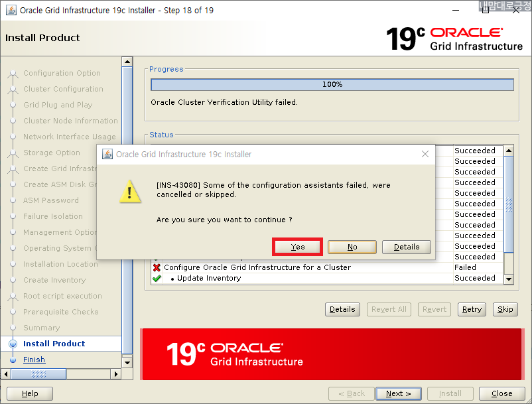Click No in the warning dialog

tap(352, 247)
